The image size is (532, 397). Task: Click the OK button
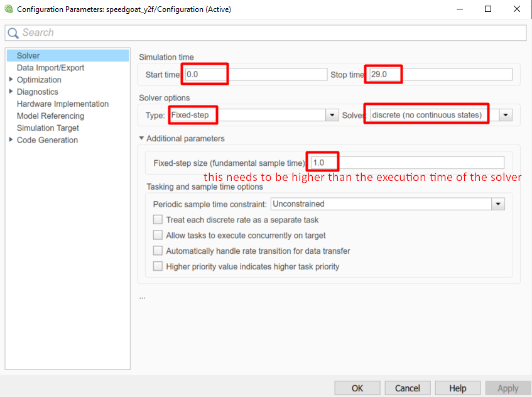[x=357, y=388]
